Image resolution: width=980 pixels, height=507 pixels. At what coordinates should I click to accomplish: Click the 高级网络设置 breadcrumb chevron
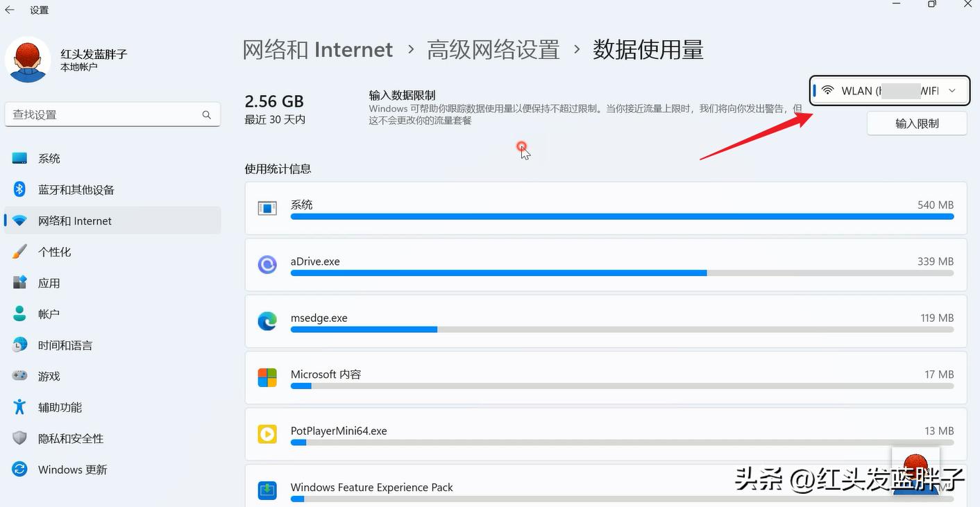tap(576, 49)
